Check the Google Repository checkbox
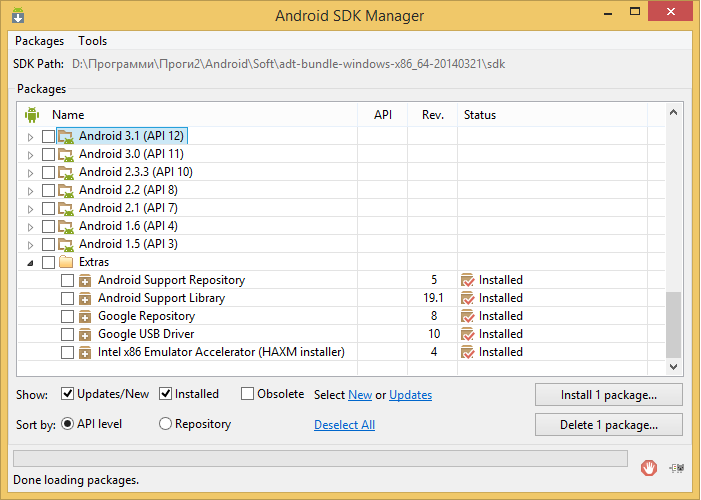The height and width of the screenshot is (500, 701). pos(68,316)
